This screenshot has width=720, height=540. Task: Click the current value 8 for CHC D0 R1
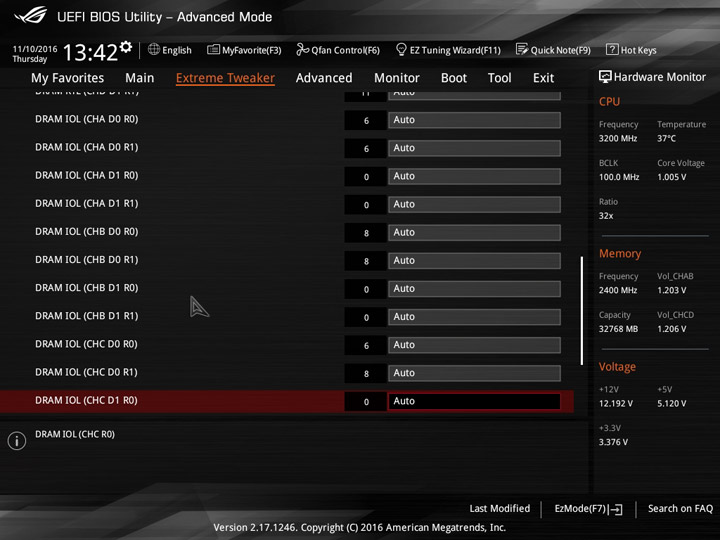(366, 373)
